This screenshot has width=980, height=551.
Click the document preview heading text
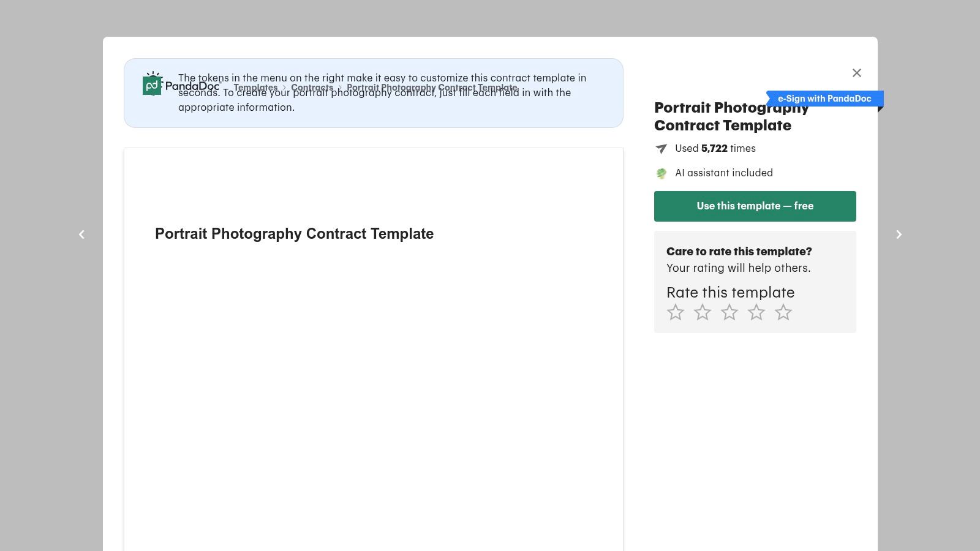tap(294, 234)
